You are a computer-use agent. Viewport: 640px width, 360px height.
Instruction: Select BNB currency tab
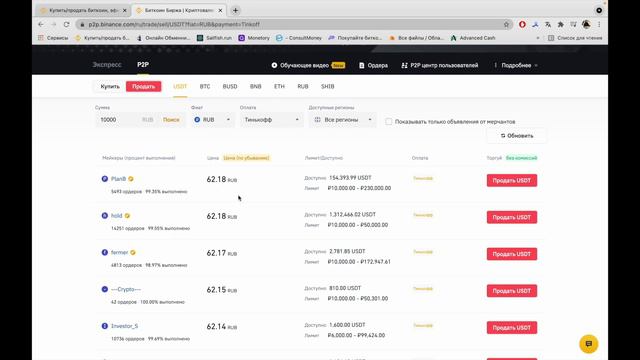point(256,87)
